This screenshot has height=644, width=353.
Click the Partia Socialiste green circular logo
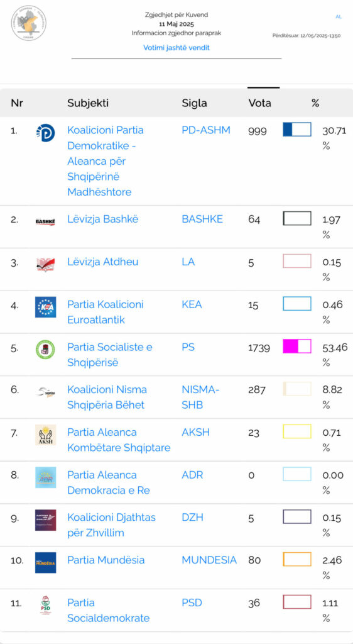tap(45, 350)
